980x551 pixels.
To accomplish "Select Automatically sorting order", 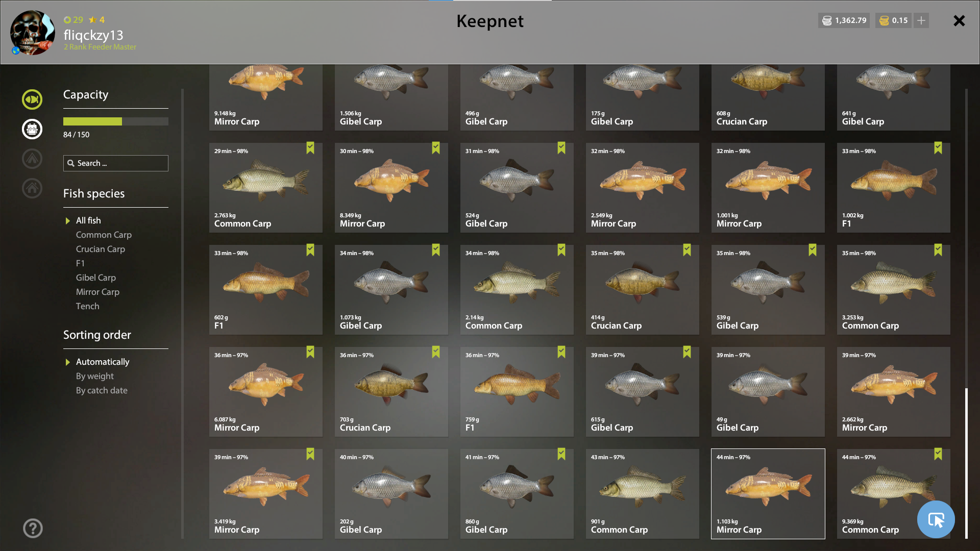I will point(103,362).
